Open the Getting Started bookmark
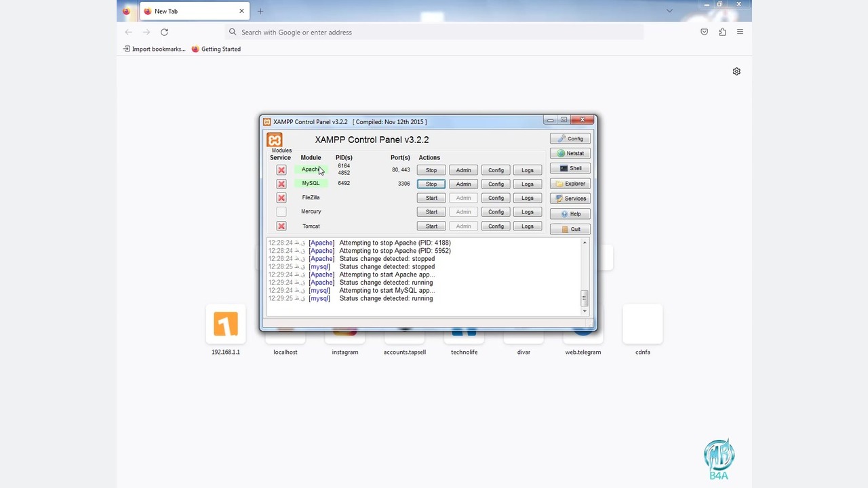The width and height of the screenshot is (868, 488). 216,49
